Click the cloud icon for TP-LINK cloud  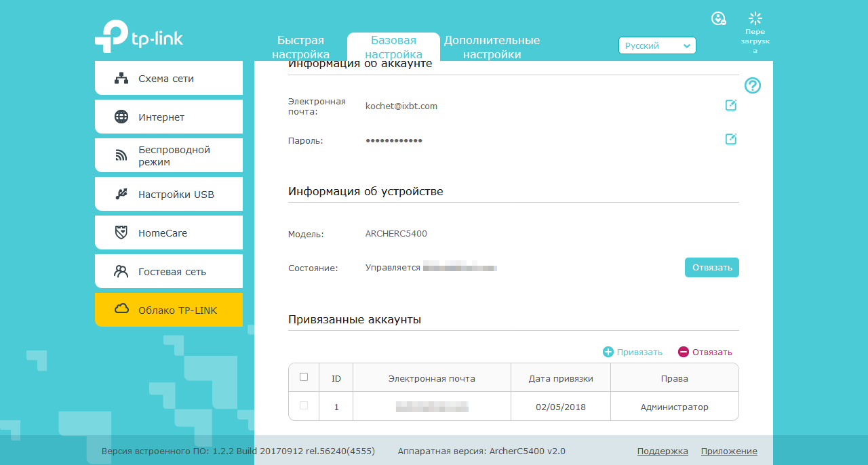pos(121,309)
